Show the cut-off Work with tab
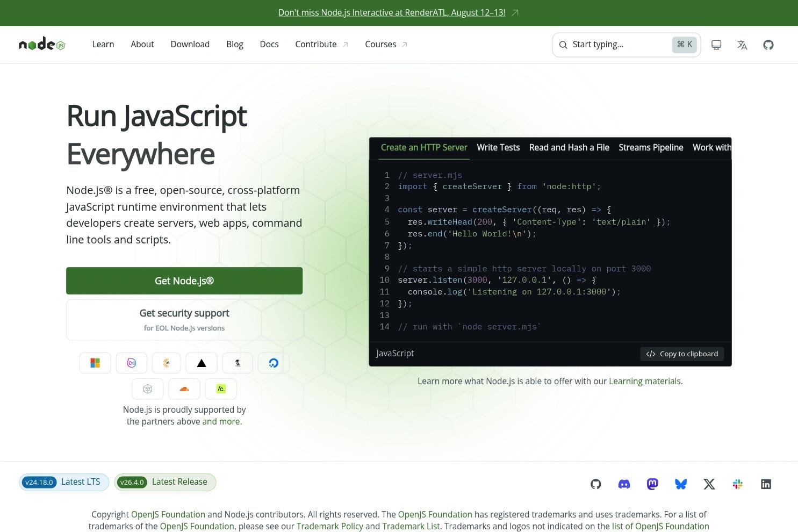 [711, 148]
